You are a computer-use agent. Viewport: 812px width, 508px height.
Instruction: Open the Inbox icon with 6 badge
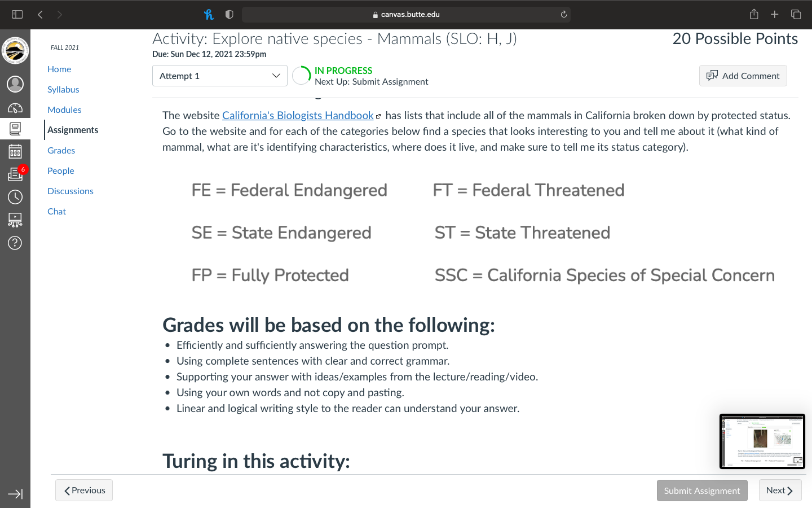pos(15,174)
